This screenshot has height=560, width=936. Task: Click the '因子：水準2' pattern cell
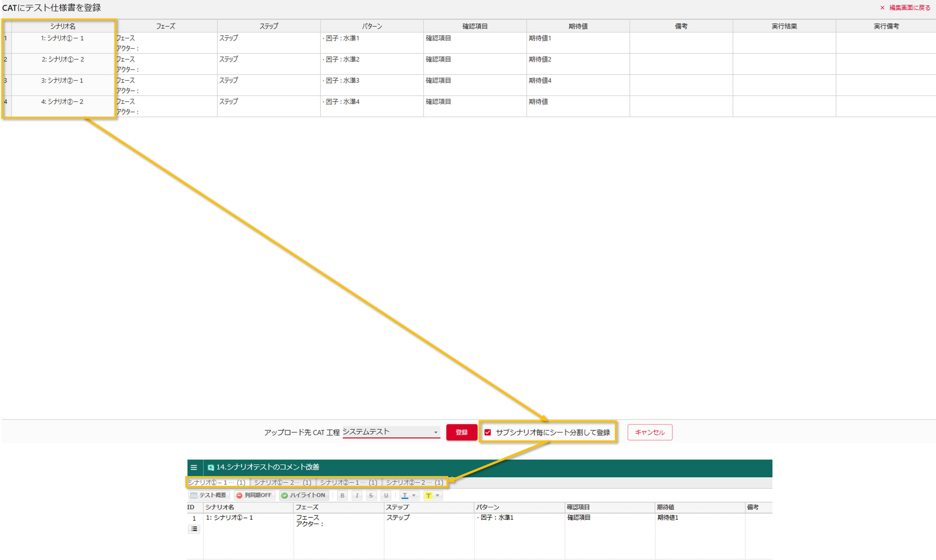[x=372, y=64]
